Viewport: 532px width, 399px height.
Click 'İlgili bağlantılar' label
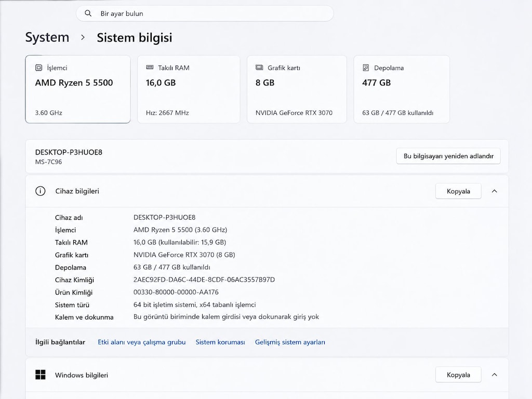60,342
